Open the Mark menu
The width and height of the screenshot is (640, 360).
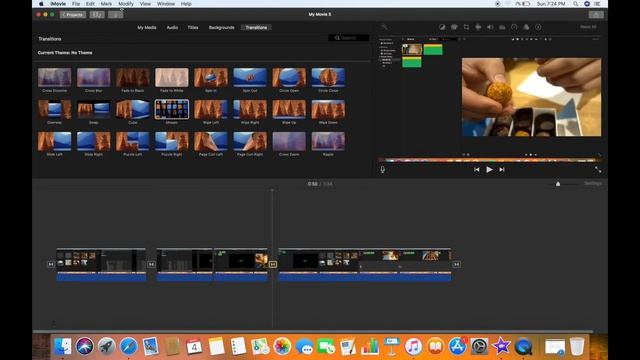coord(106,4)
